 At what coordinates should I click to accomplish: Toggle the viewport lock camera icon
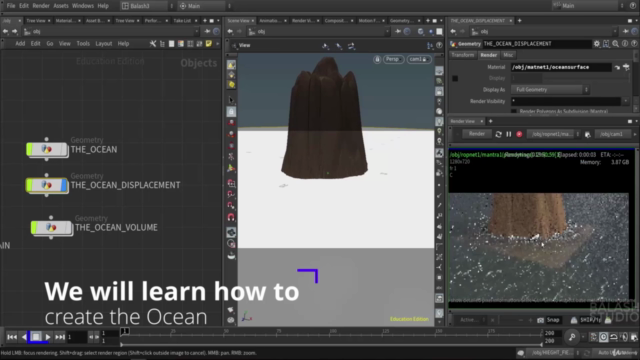click(377, 59)
